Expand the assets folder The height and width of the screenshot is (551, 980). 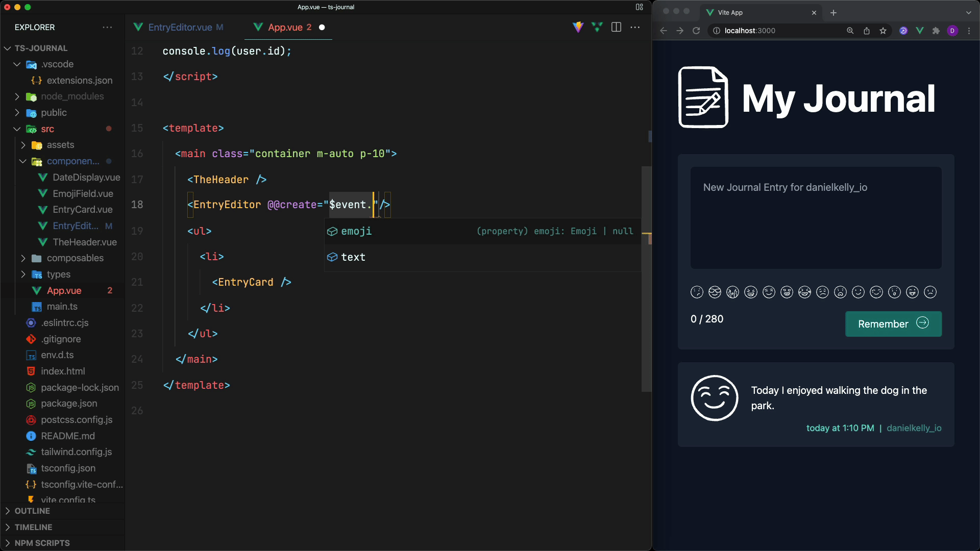pyautogui.click(x=23, y=145)
